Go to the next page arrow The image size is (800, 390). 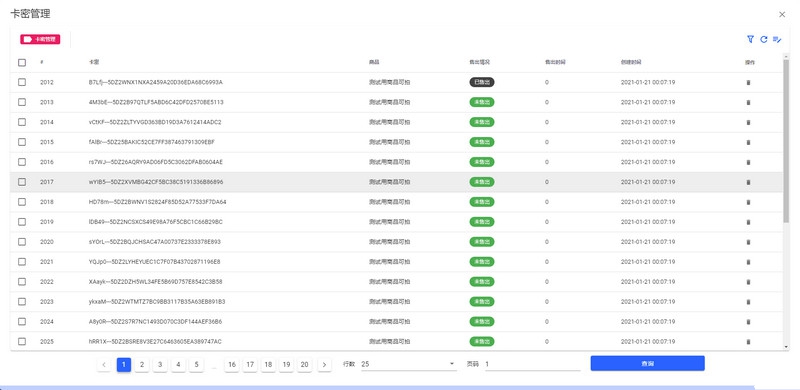coord(324,364)
